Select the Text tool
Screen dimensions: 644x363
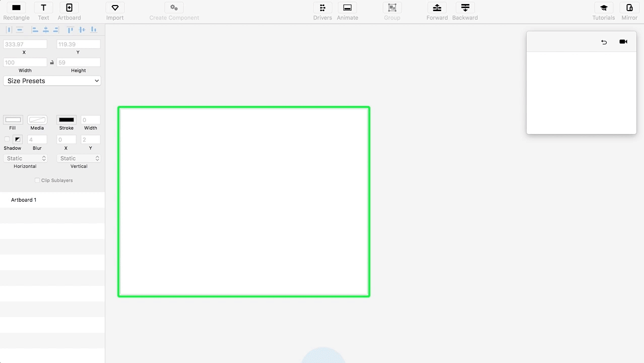(x=43, y=8)
